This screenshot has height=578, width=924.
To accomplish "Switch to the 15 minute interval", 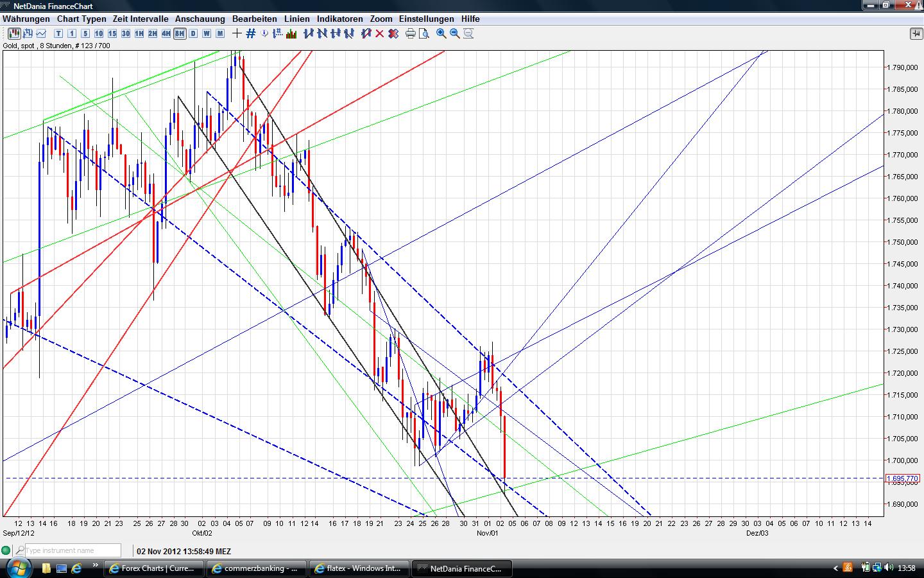I will pyautogui.click(x=112, y=33).
